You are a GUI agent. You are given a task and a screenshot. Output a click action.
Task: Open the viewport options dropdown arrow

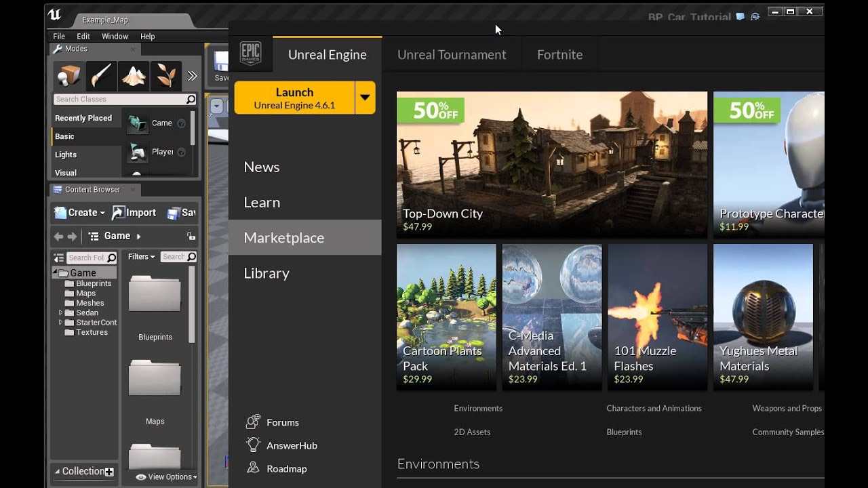216,106
